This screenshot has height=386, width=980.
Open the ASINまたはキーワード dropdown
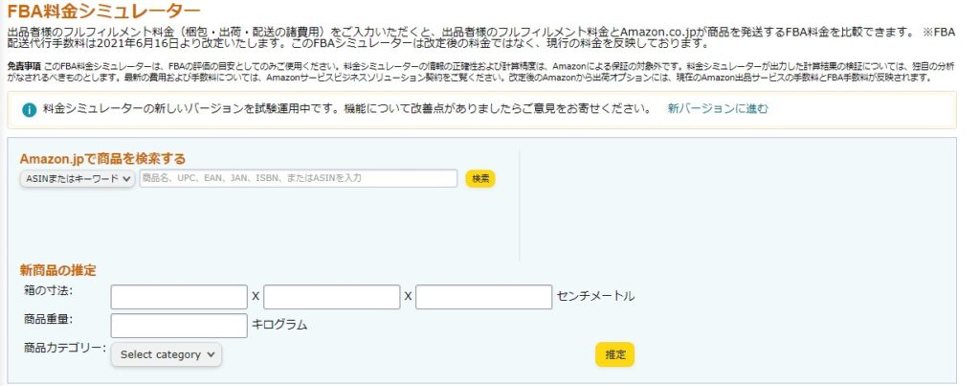pyautogui.click(x=78, y=178)
